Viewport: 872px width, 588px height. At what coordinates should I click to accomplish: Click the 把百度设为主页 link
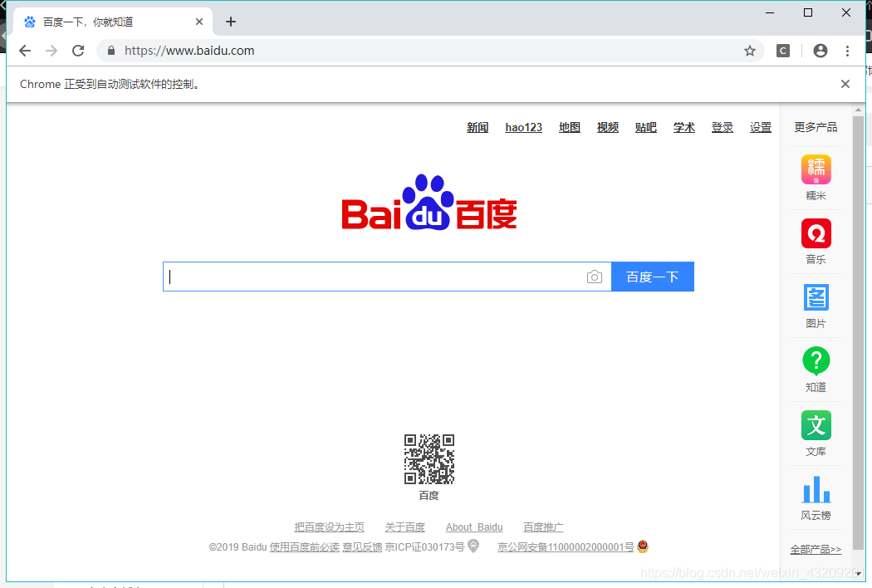[329, 527]
